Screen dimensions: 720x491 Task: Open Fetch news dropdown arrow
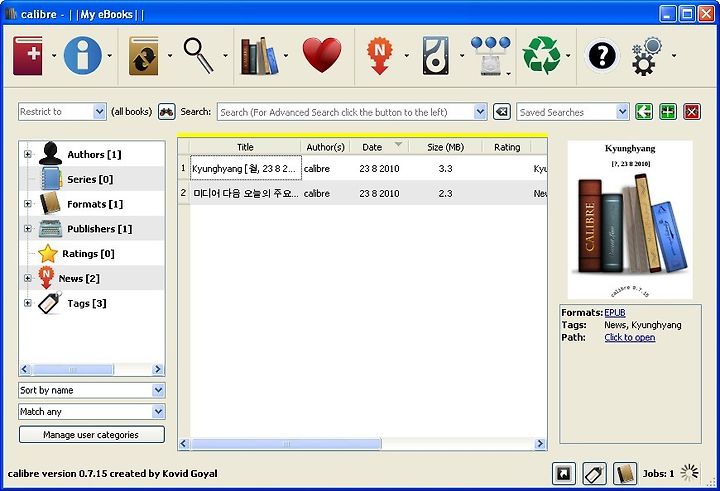click(406, 56)
